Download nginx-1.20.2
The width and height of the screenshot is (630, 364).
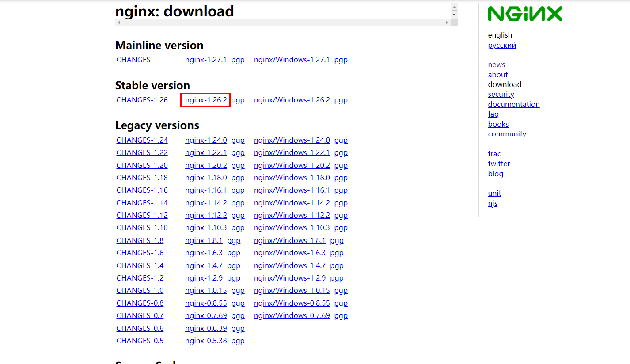click(x=206, y=165)
